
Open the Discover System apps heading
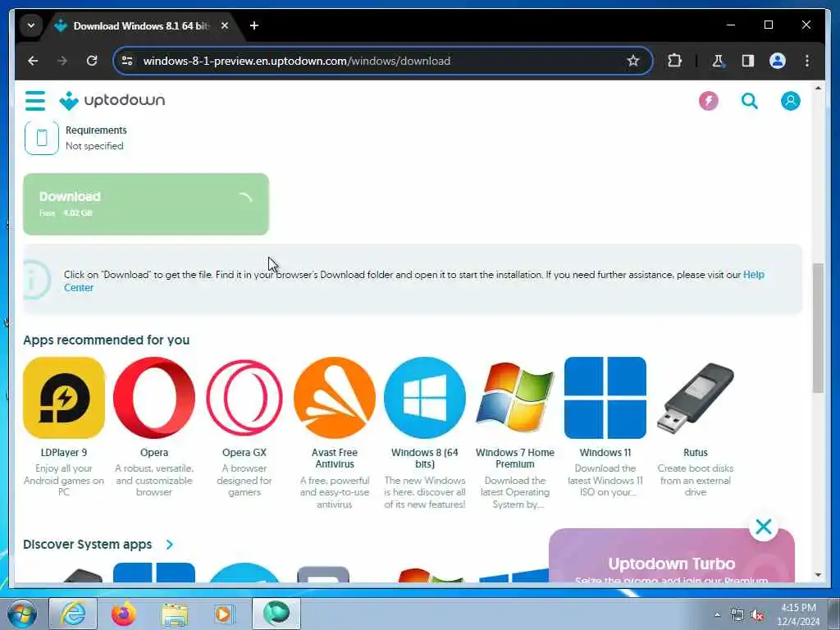point(87,545)
